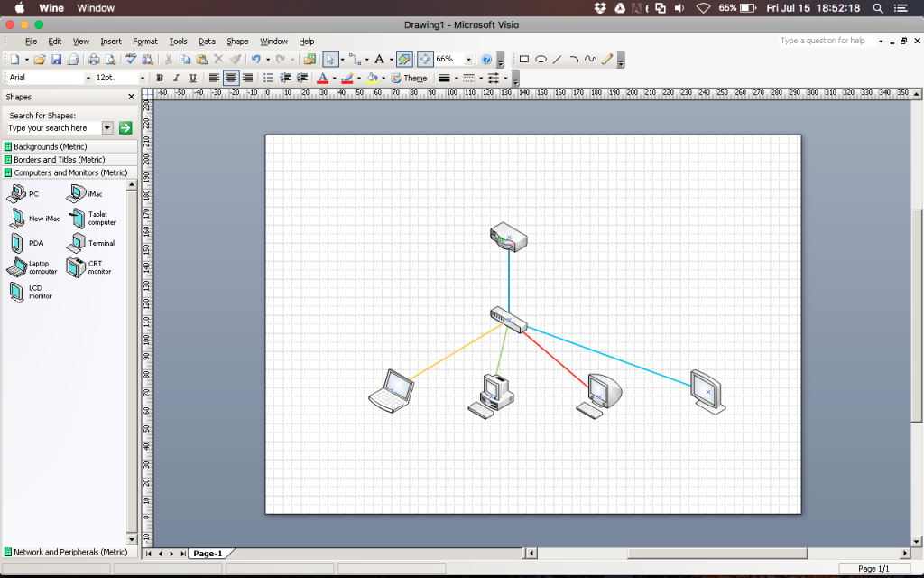Image resolution: width=924 pixels, height=578 pixels.
Task: Create a new drawing with the New icon
Action: tap(14, 59)
